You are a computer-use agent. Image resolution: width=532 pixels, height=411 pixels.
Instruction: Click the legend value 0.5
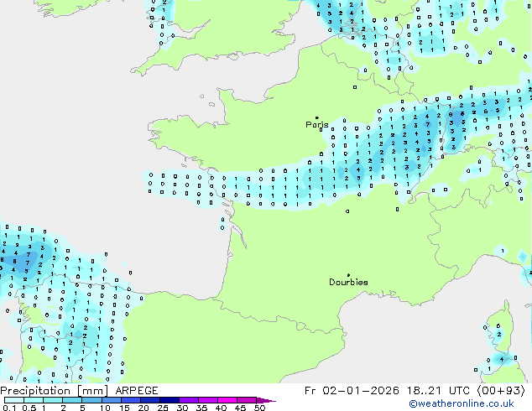(29, 408)
